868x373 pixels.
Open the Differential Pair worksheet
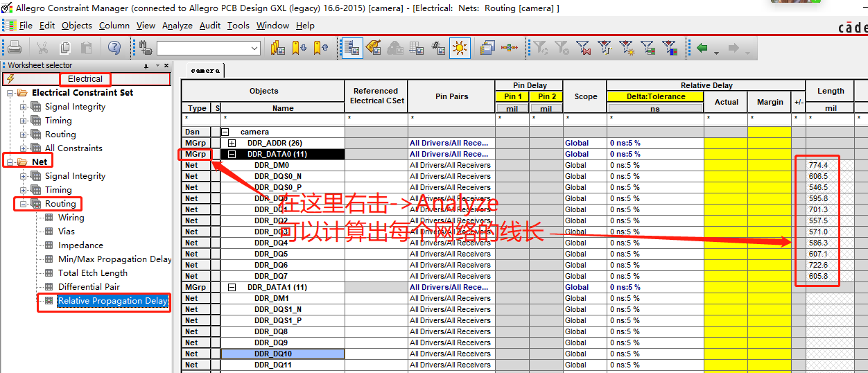tap(89, 287)
